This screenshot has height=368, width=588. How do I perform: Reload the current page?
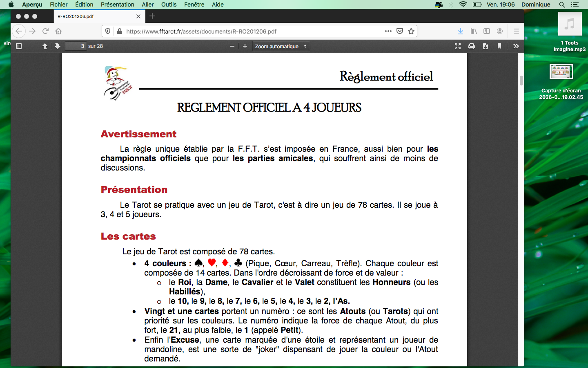[x=45, y=31]
